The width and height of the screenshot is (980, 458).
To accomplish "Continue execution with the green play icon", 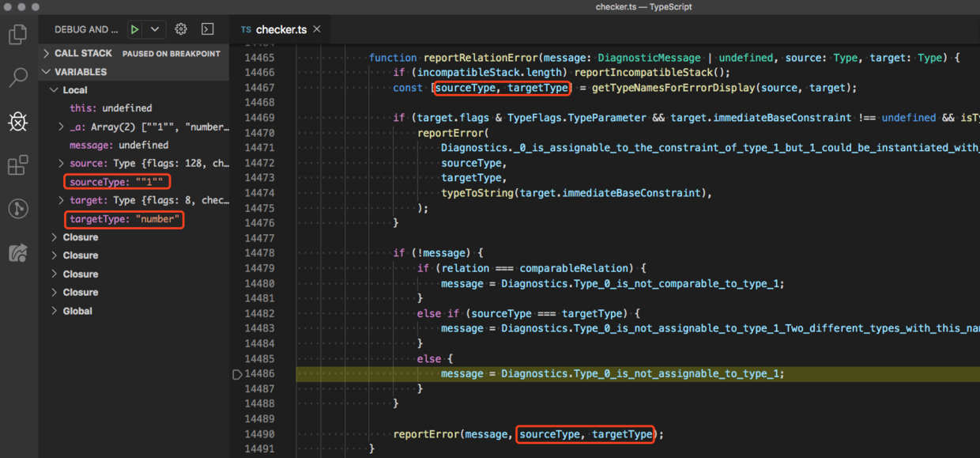I will click(134, 28).
